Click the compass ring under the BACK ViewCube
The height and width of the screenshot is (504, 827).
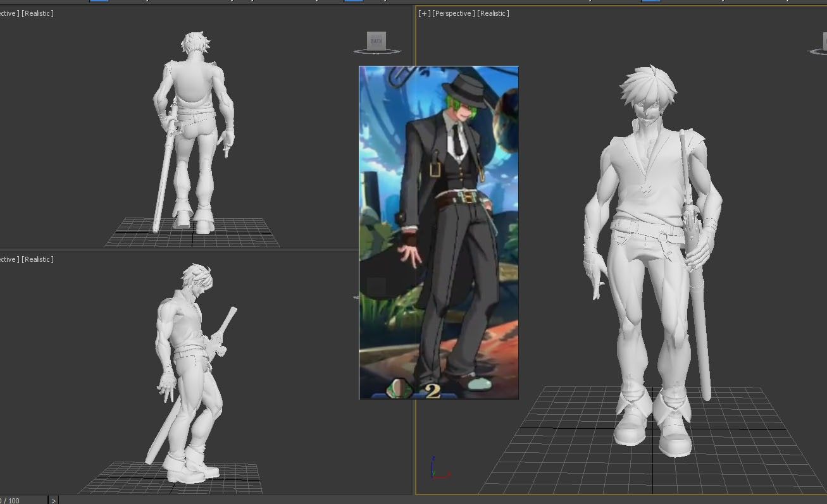[x=377, y=52]
